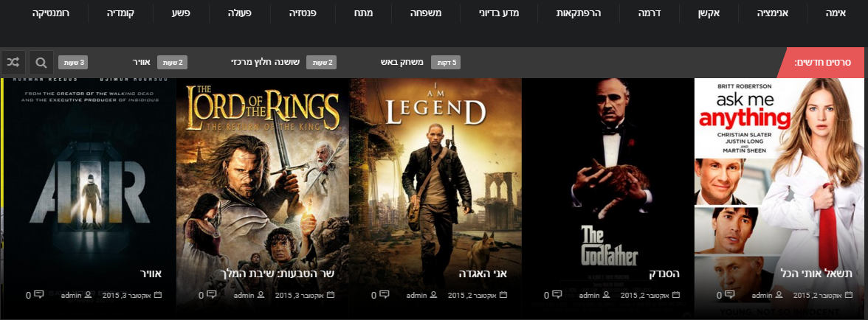The height and width of the screenshot is (320, 868).
Task: Click admin author on אני האגדה card
Action: click(x=417, y=295)
